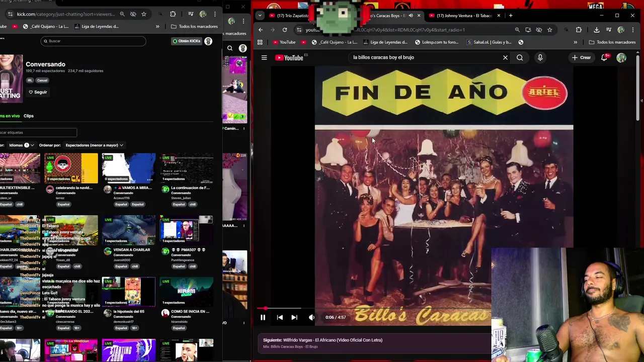The width and height of the screenshot is (644, 362).
Task: Select the IRL tag on Kick
Action: (30, 80)
